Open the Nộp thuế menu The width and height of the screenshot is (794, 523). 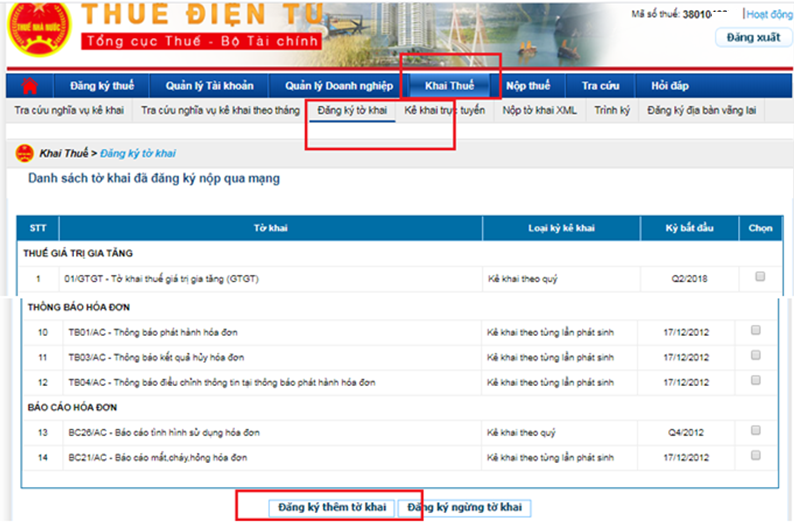(x=528, y=86)
